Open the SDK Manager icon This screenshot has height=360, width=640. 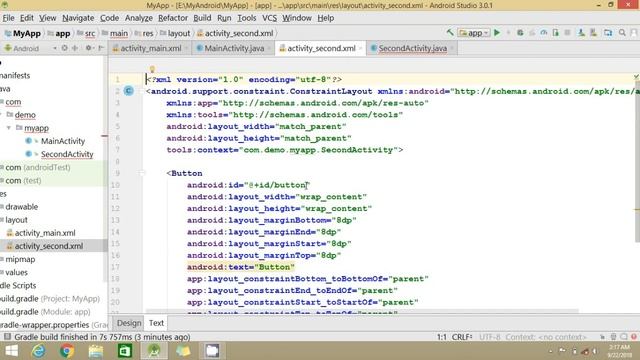(593, 33)
